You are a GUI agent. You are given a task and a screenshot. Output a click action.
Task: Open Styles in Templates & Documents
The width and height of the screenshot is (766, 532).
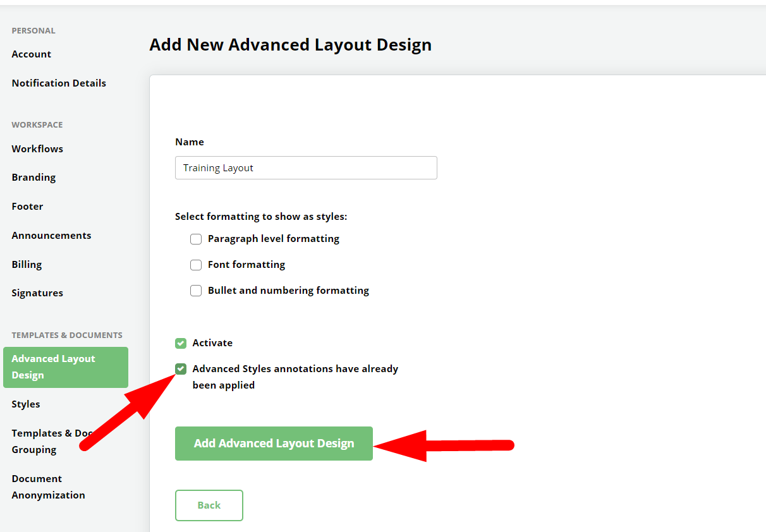26,404
